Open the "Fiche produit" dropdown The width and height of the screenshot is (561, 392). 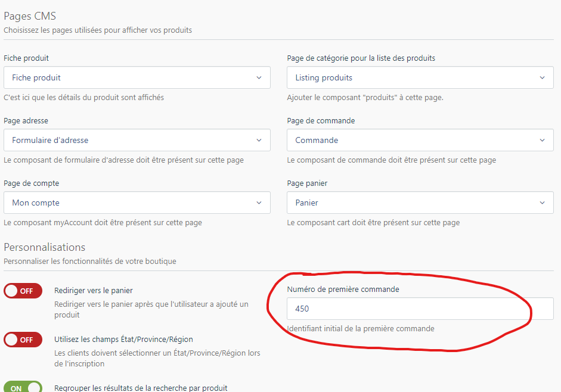point(137,77)
